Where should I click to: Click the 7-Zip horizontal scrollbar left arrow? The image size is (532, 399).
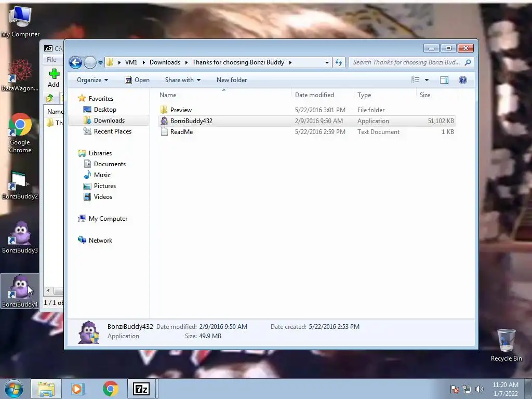click(48, 291)
